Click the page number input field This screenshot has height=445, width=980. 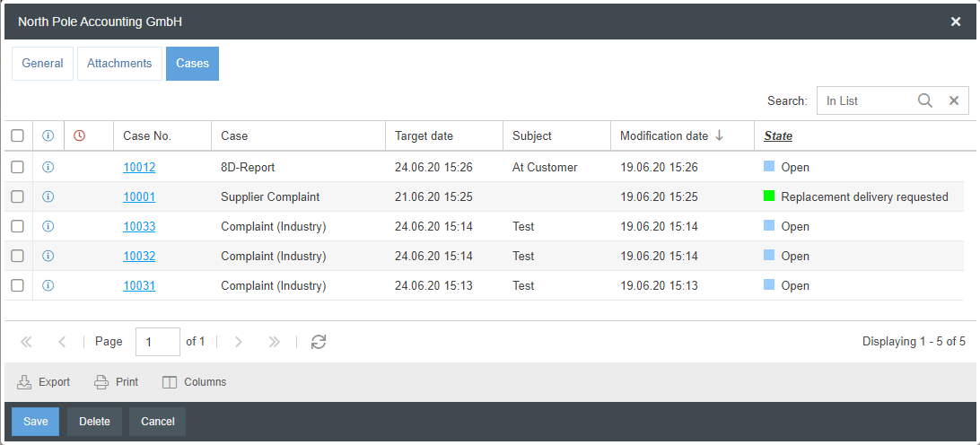157,342
